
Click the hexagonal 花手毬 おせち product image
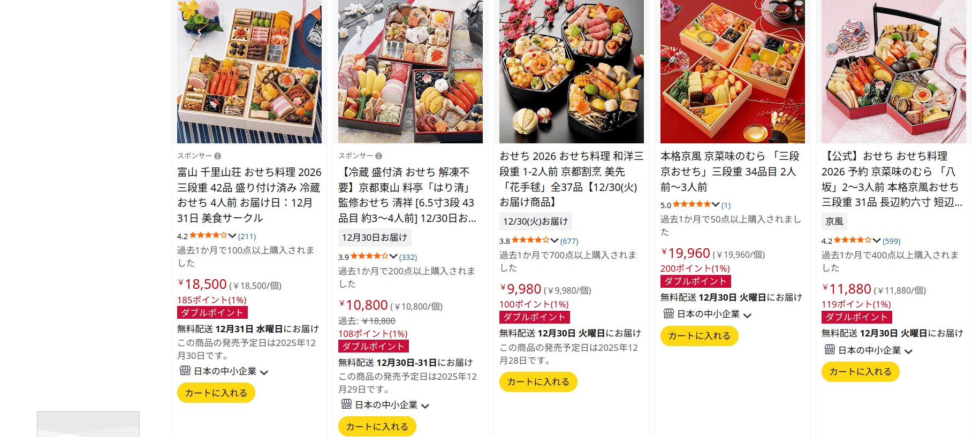pos(572,72)
